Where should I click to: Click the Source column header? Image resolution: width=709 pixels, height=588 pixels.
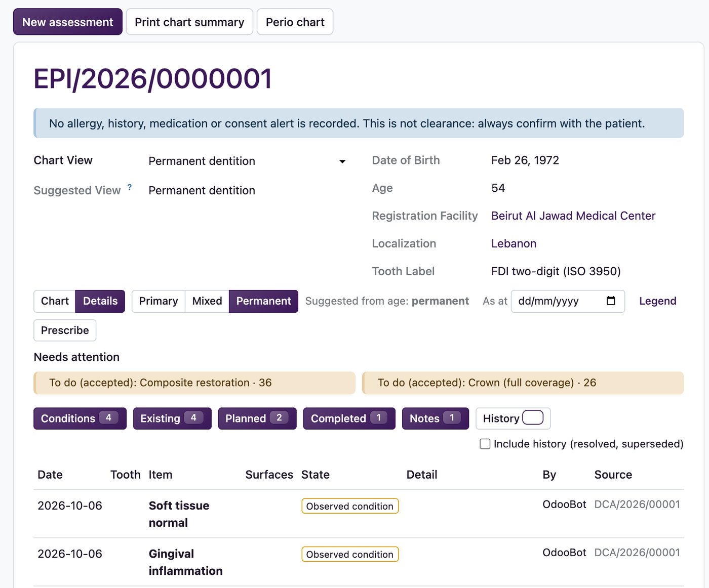coord(613,475)
